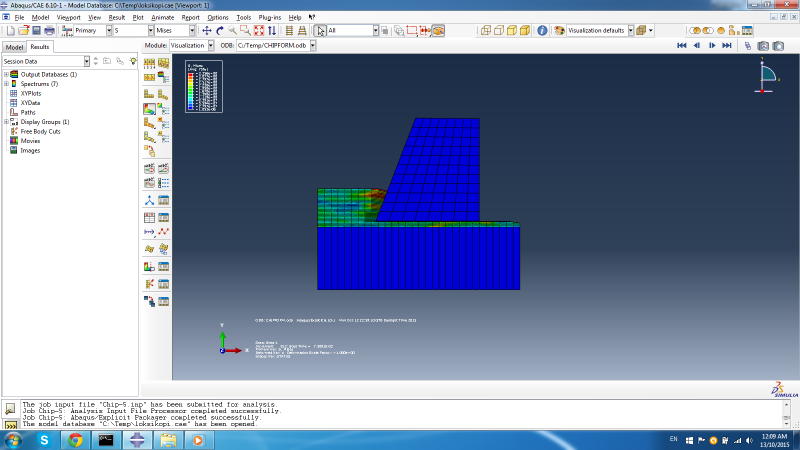Create a new model database

point(11,31)
